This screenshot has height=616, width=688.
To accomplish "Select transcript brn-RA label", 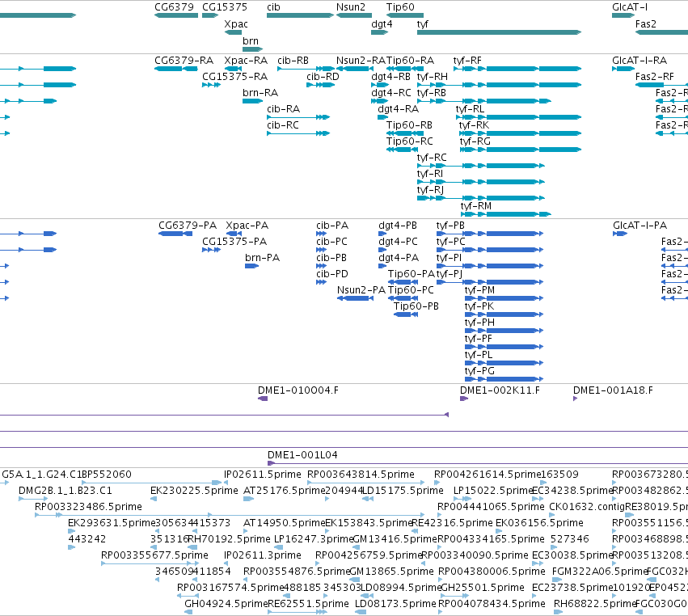I will tap(260, 93).
